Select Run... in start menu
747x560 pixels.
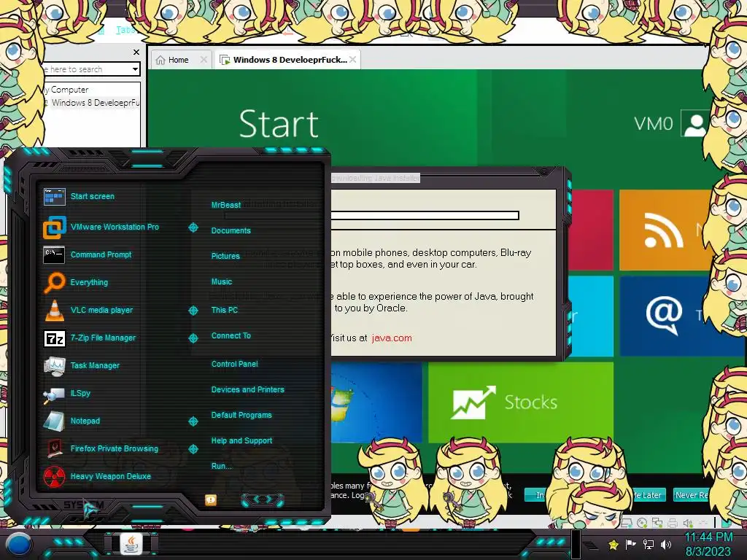(x=221, y=466)
